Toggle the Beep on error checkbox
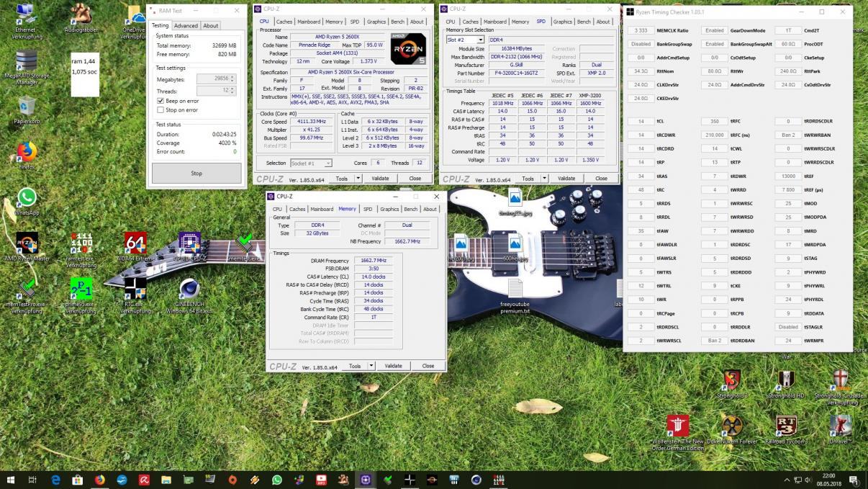The width and height of the screenshot is (868, 489). click(161, 101)
